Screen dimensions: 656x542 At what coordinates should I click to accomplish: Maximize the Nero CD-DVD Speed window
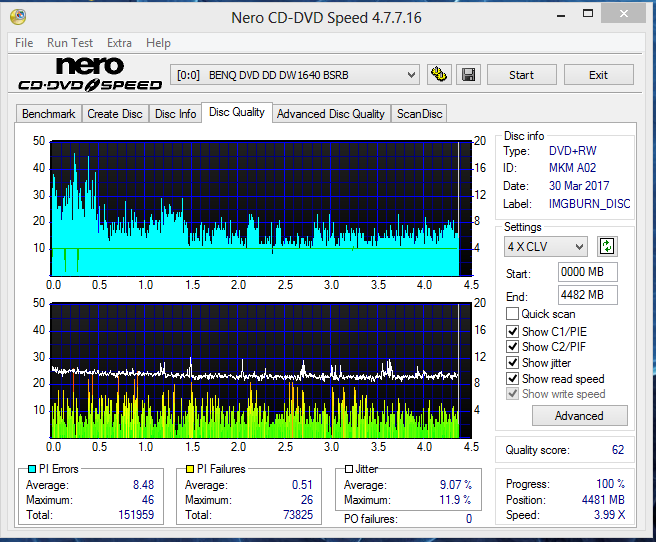[x=588, y=14]
